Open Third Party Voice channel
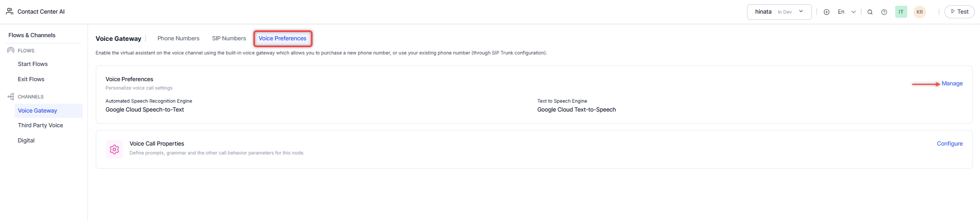This screenshot has height=221, width=980. point(40,125)
